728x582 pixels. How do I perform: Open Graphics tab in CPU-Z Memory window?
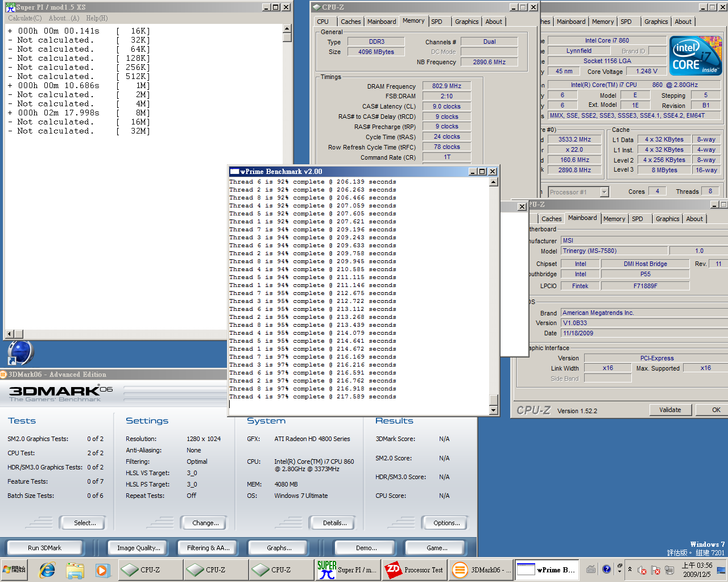pos(466,22)
